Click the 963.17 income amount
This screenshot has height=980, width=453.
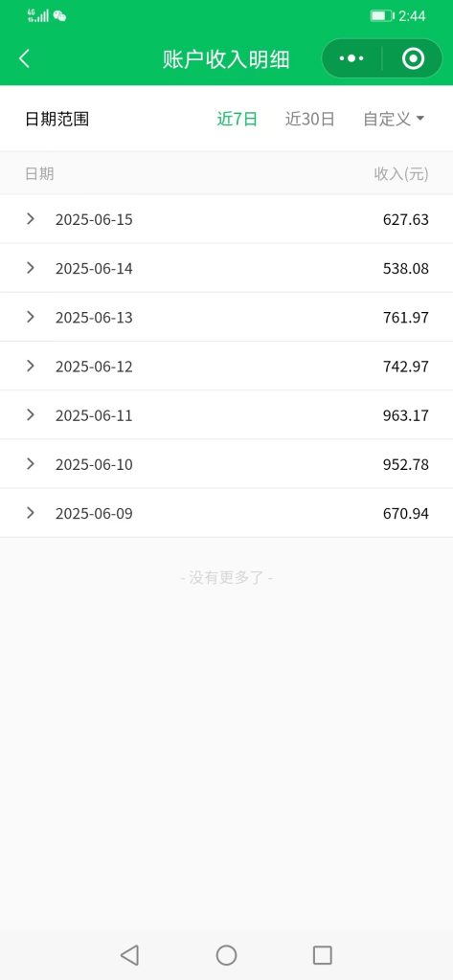tap(405, 415)
